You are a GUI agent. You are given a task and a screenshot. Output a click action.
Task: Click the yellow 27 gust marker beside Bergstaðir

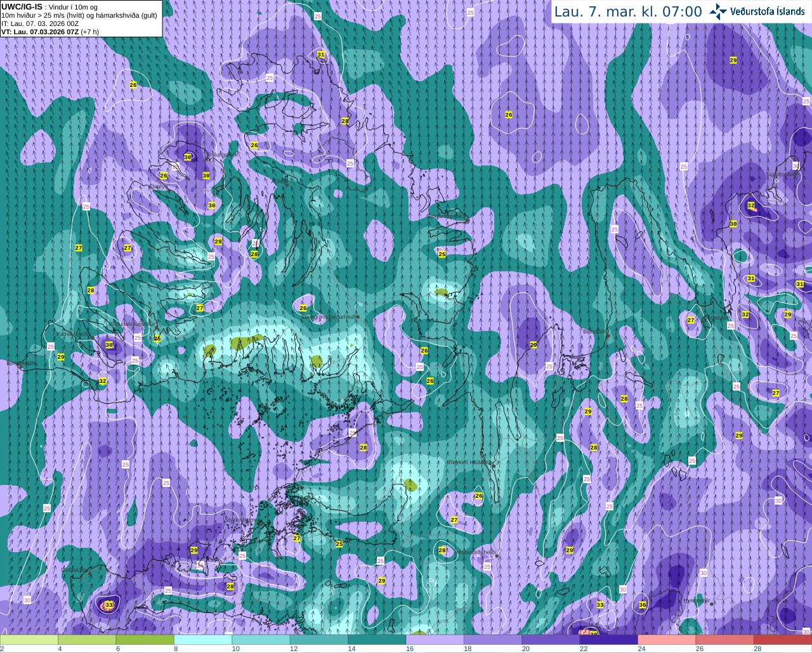pos(691,320)
